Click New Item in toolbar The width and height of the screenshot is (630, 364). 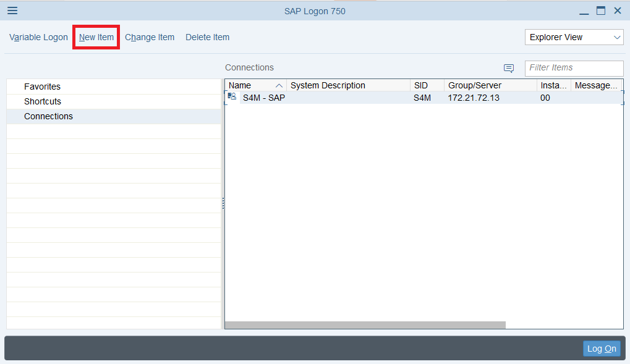tap(96, 37)
